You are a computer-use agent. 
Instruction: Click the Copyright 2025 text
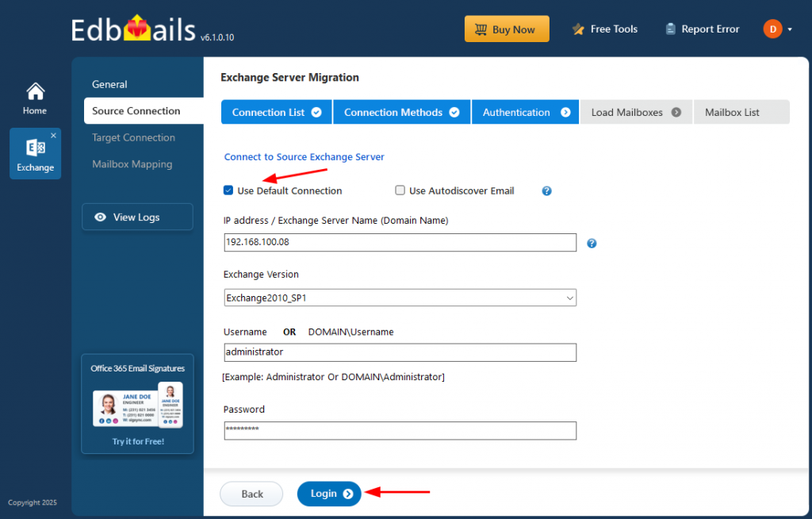tap(32, 502)
